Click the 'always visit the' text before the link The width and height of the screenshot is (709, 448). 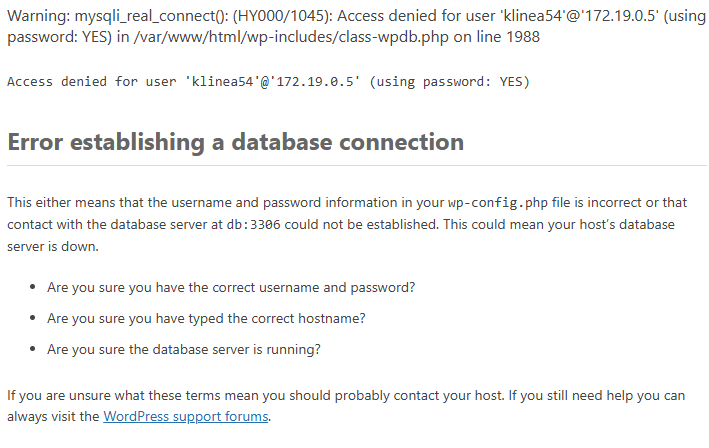[53, 416]
